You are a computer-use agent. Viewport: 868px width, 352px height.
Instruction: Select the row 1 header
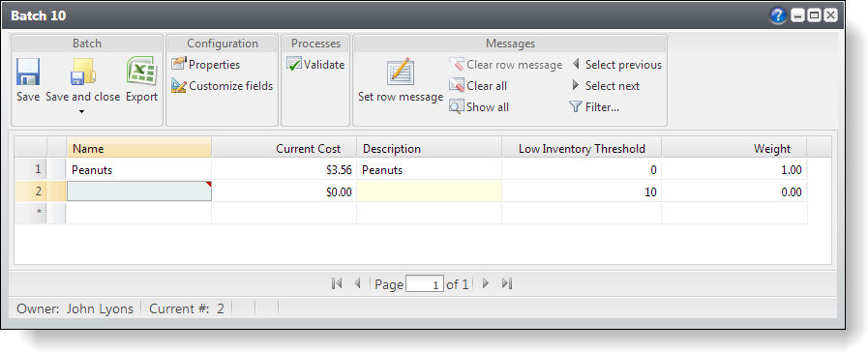click(30, 170)
